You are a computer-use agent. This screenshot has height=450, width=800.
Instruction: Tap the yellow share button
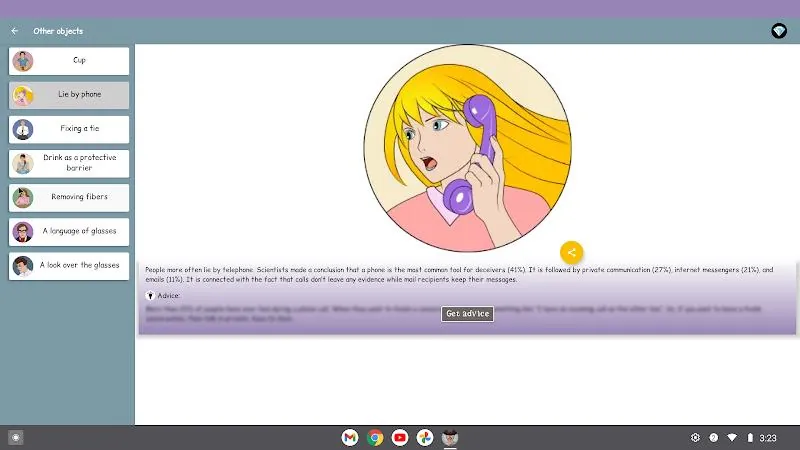coord(571,252)
